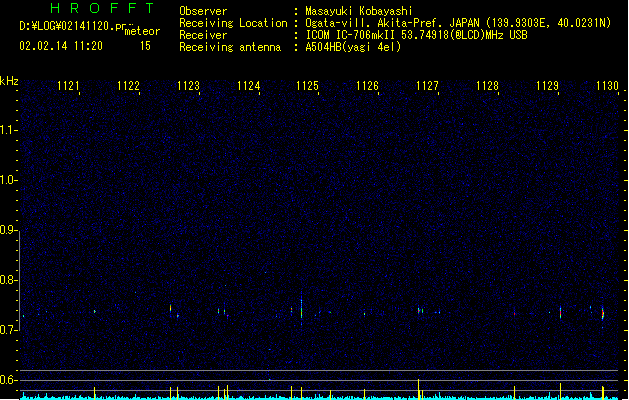Click the Receiving Location label

tap(233, 23)
